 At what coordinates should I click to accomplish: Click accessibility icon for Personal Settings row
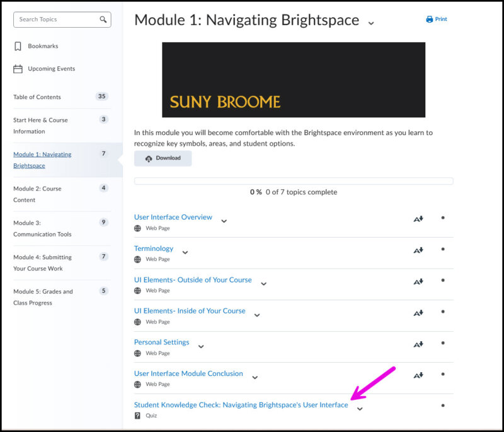point(418,344)
